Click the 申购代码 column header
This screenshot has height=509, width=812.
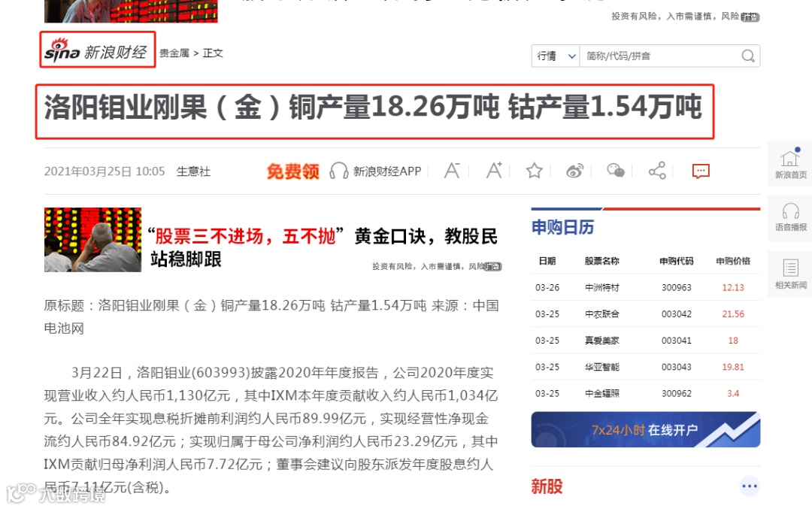point(677,261)
